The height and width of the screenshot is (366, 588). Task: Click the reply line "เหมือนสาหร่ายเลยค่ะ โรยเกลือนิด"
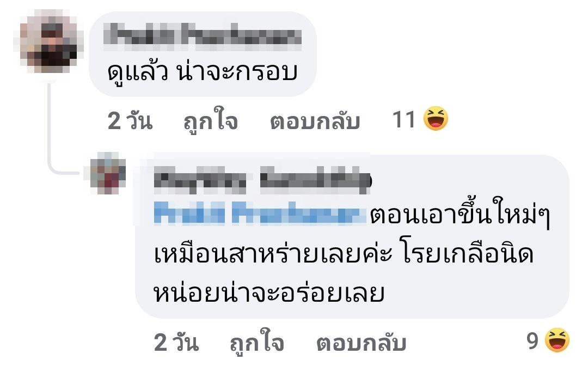click(344, 253)
